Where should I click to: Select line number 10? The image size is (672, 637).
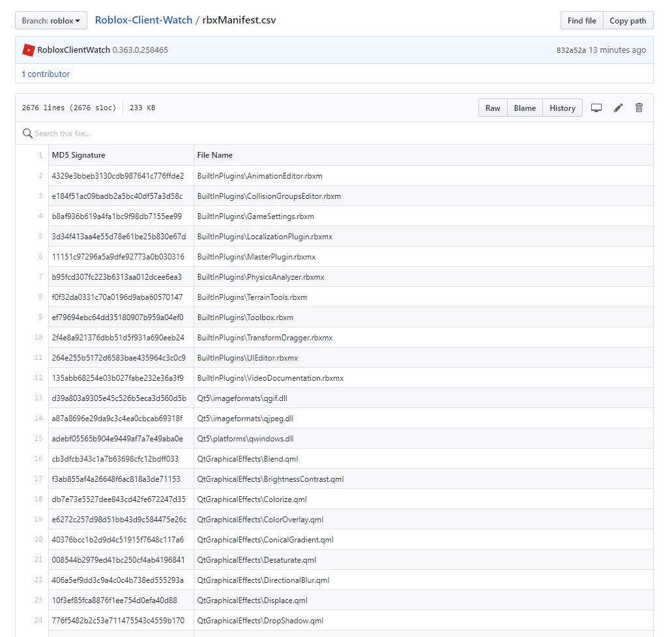pos(38,337)
